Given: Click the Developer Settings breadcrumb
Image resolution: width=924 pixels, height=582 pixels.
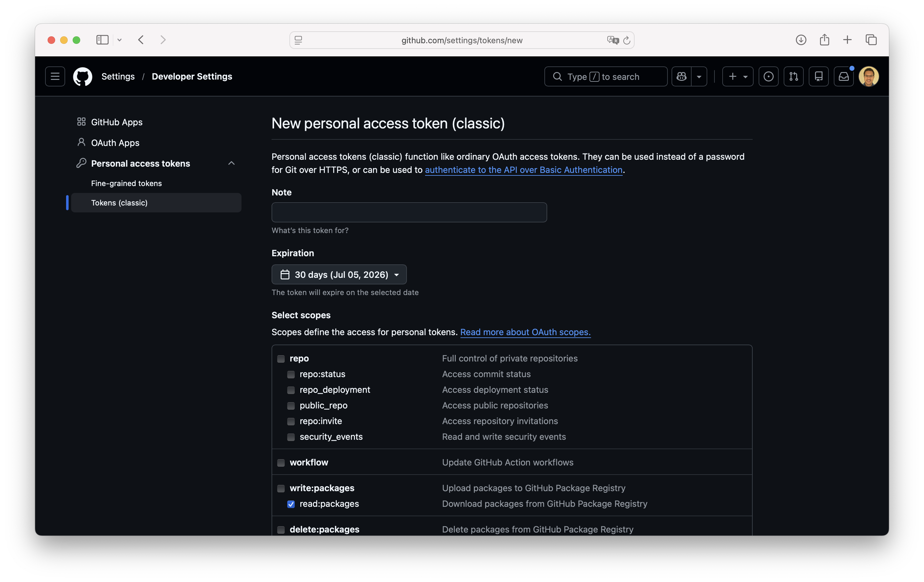Looking at the screenshot, I should 192,76.
